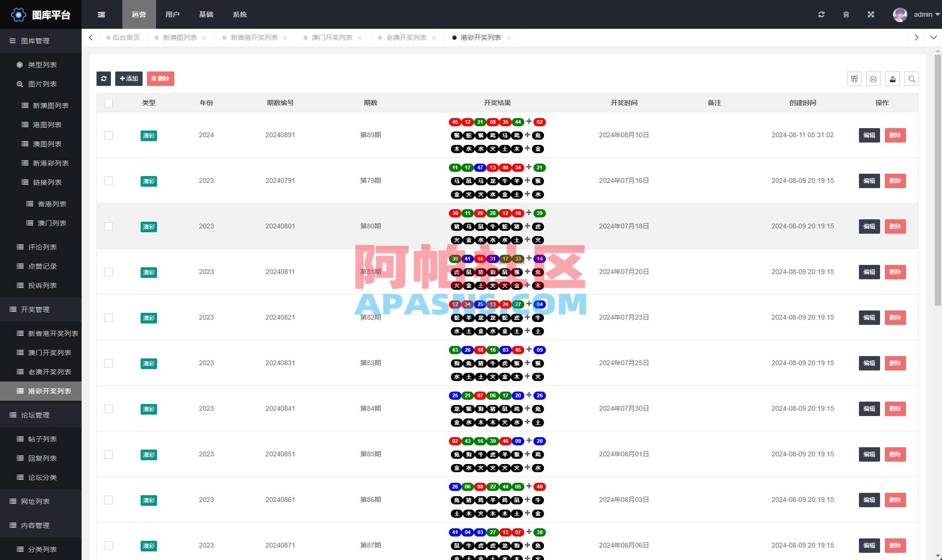Image resolution: width=942 pixels, height=560 pixels.
Task: Collapse the sidebar with hamburger icon
Action: (101, 14)
